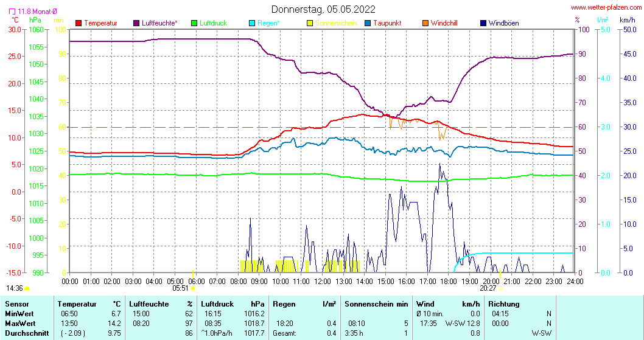Click the 1060 top value on hPa axis

36,30
